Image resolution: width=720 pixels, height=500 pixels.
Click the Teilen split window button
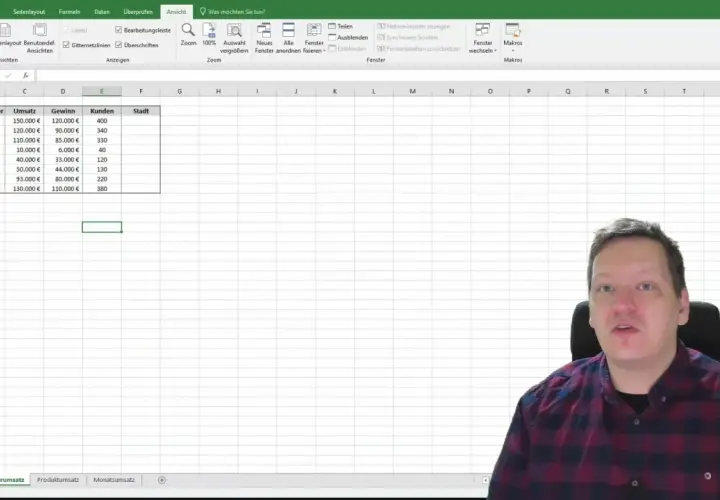340,26
